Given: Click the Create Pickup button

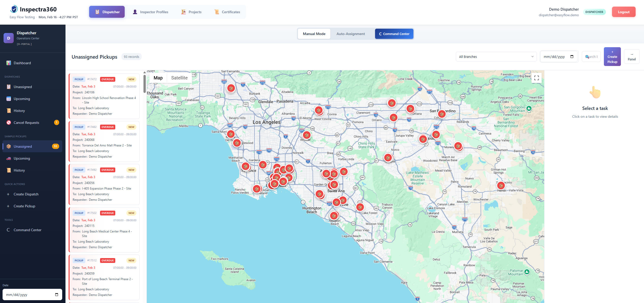Looking at the screenshot, I should tap(612, 56).
